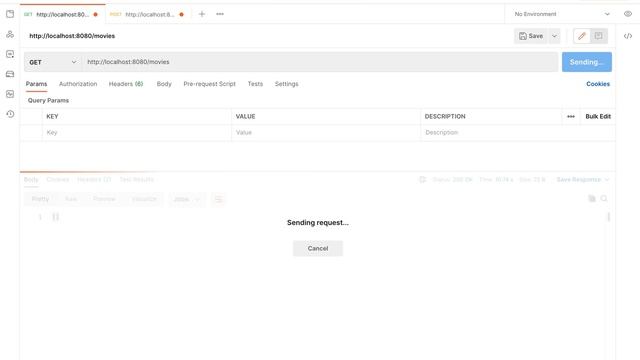Open the History sidebar icon
This screenshot has width=640, height=360.
10,114
